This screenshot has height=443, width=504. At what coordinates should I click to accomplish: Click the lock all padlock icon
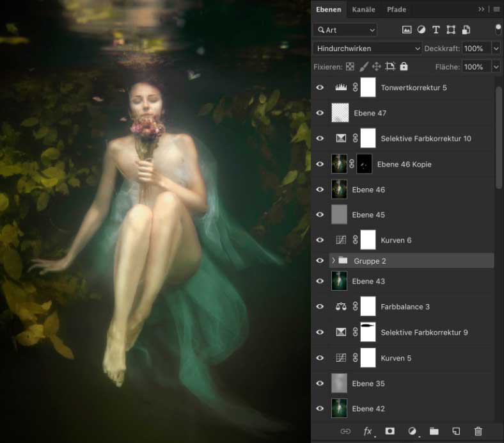click(x=404, y=67)
